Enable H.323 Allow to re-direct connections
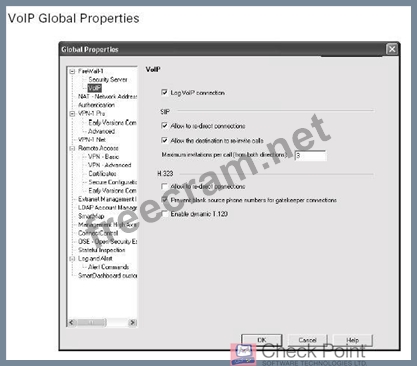Image resolution: width=417 pixels, height=366 pixels. [164, 186]
